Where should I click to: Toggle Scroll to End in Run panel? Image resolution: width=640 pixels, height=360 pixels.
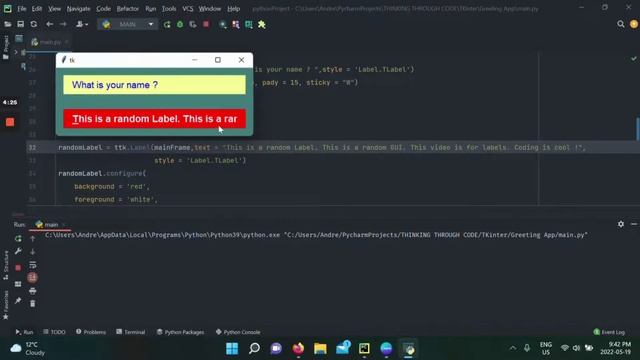click(x=33, y=278)
